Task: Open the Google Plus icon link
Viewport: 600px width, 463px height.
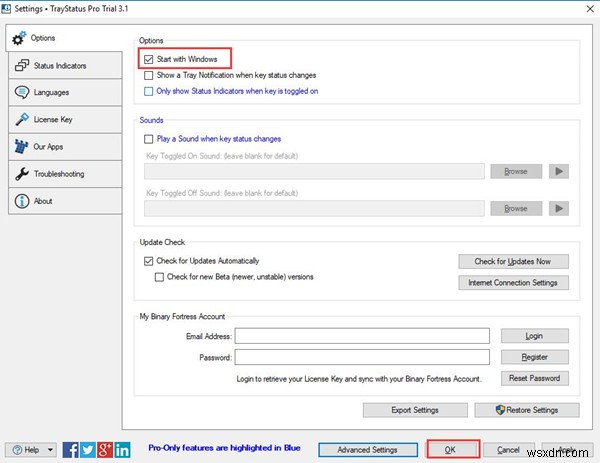Action: [105, 450]
